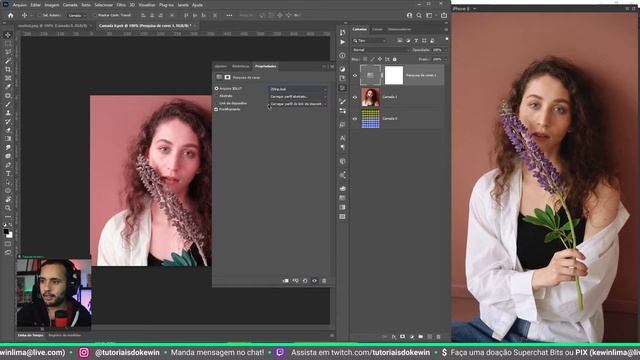This screenshot has width=640, height=360.
Task: Switch to the Linha do Tempo tab
Action: coord(31,336)
